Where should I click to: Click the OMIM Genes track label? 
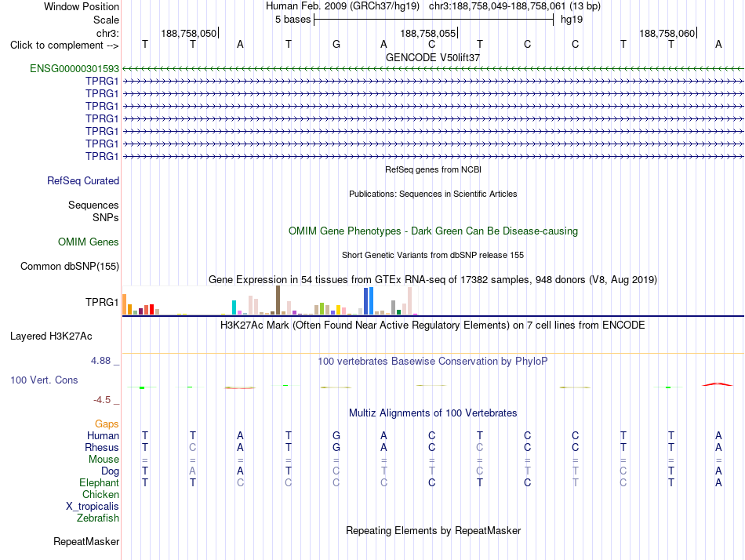[x=89, y=242]
